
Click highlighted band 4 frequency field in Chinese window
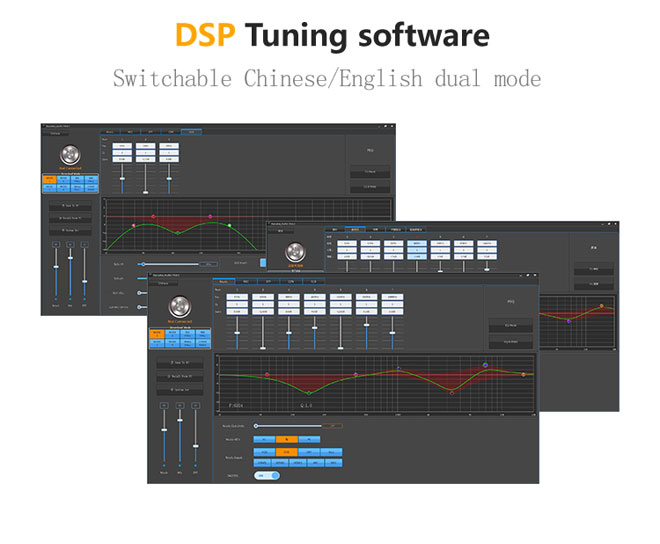(417, 243)
